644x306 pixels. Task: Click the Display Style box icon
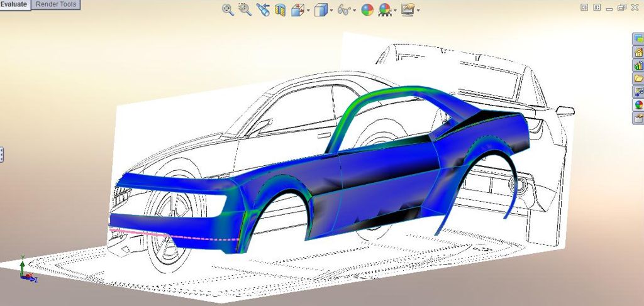320,9
